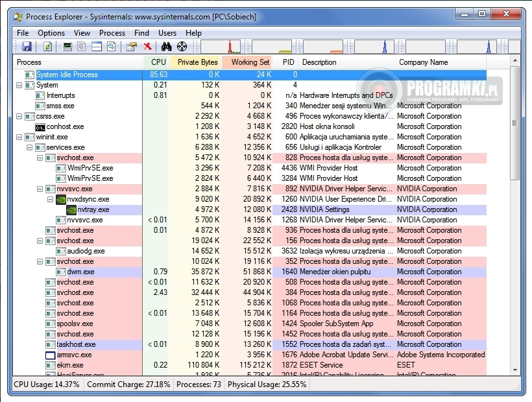
Task: Open the View menu
Action: point(82,33)
